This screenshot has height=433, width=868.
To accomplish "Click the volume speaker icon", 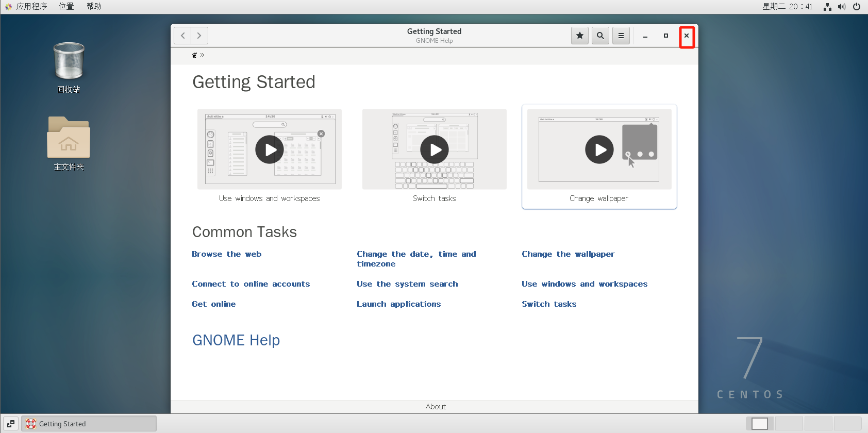I will coord(842,7).
